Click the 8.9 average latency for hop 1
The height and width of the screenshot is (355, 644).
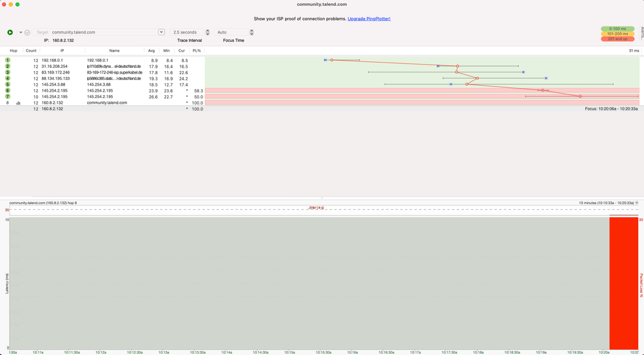[154, 60]
